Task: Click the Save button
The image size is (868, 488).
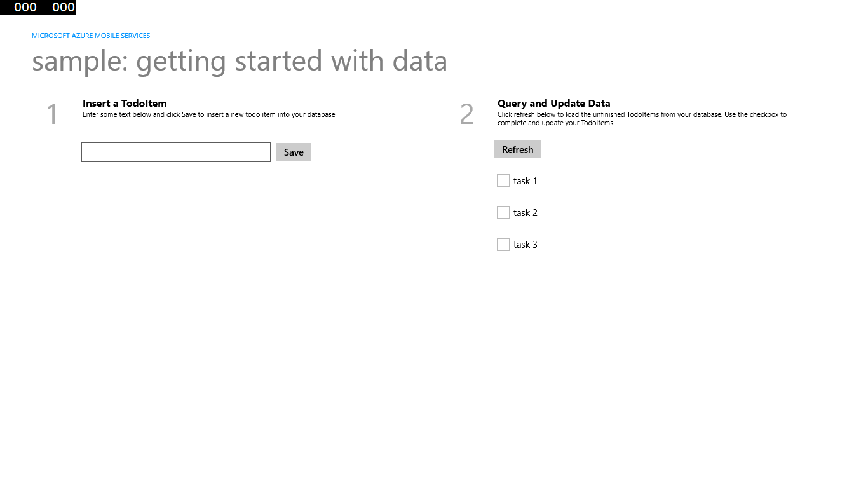Action: coord(294,152)
